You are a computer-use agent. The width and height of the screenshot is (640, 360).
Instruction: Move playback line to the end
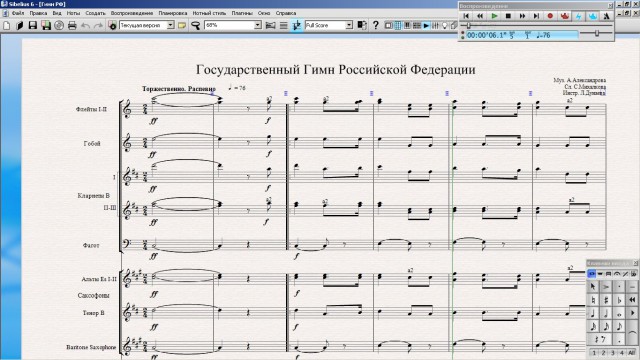click(536, 16)
